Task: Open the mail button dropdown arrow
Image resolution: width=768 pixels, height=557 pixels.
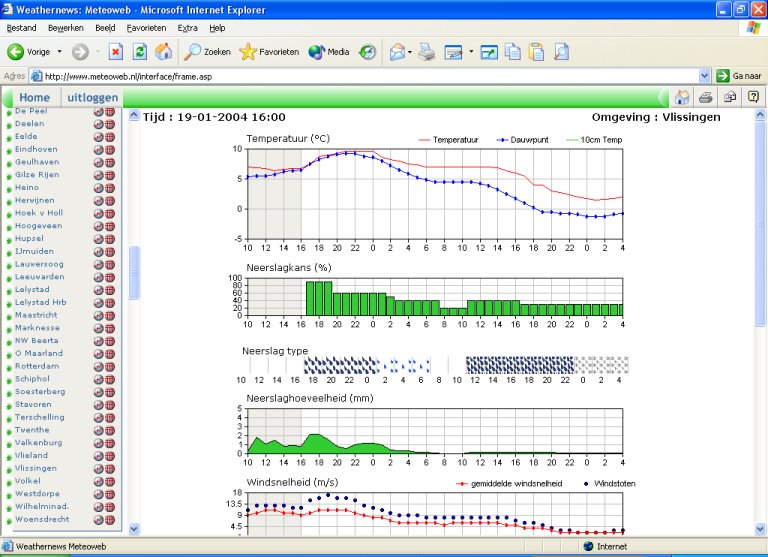Action: click(410, 51)
